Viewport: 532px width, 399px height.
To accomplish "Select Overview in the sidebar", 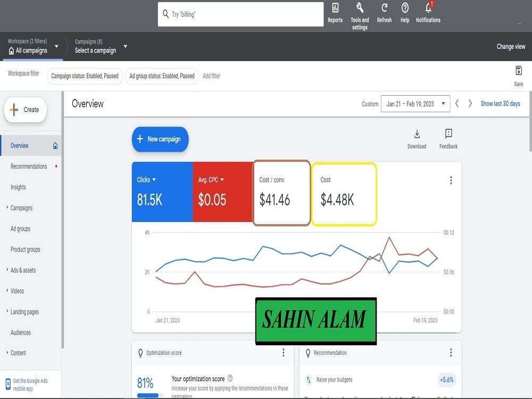I will coord(31,146).
